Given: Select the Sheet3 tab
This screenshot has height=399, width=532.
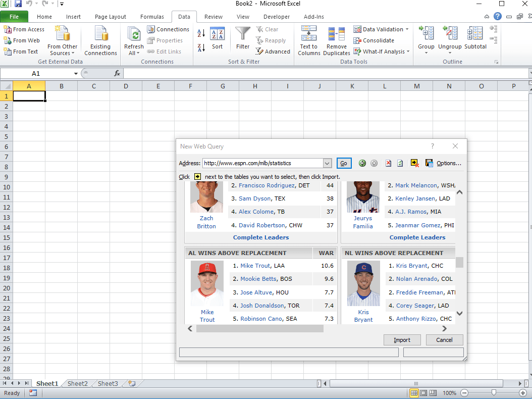Looking at the screenshot, I should tap(108, 384).
